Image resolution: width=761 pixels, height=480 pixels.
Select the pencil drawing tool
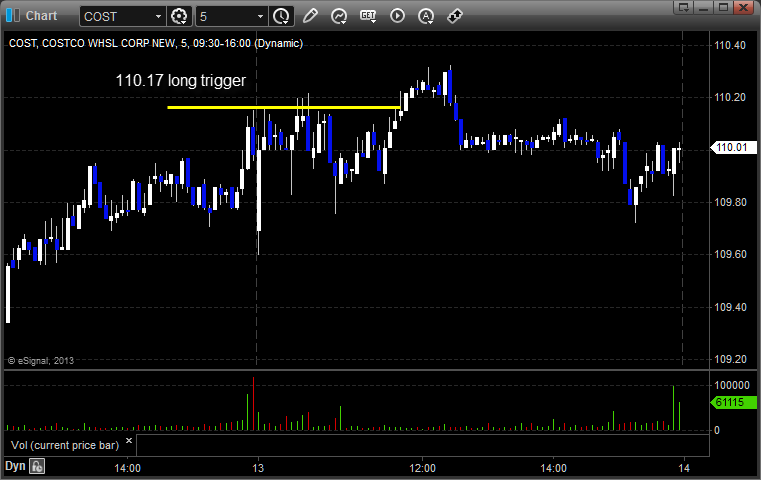[310, 16]
